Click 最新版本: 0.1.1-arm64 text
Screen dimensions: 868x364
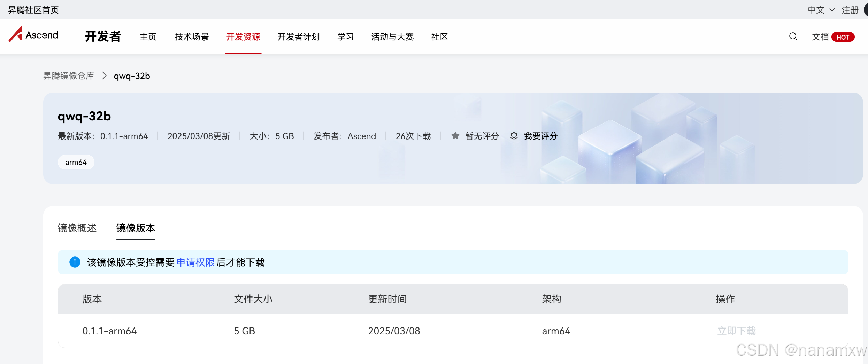pyautogui.click(x=103, y=136)
